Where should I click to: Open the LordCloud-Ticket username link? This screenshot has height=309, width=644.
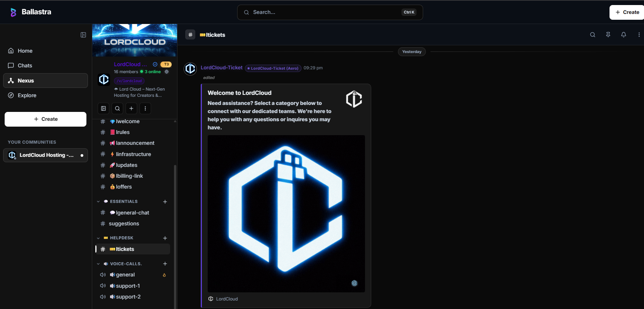tap(222, 67)
